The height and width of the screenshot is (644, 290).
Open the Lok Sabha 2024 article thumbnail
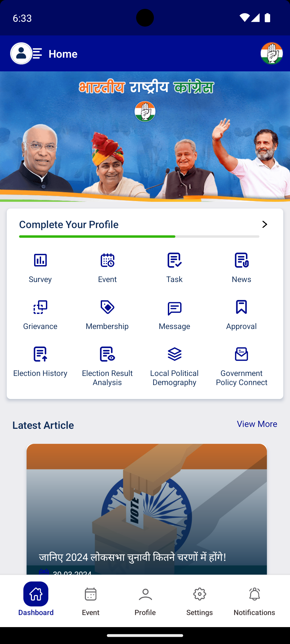[x=147, y=509]
